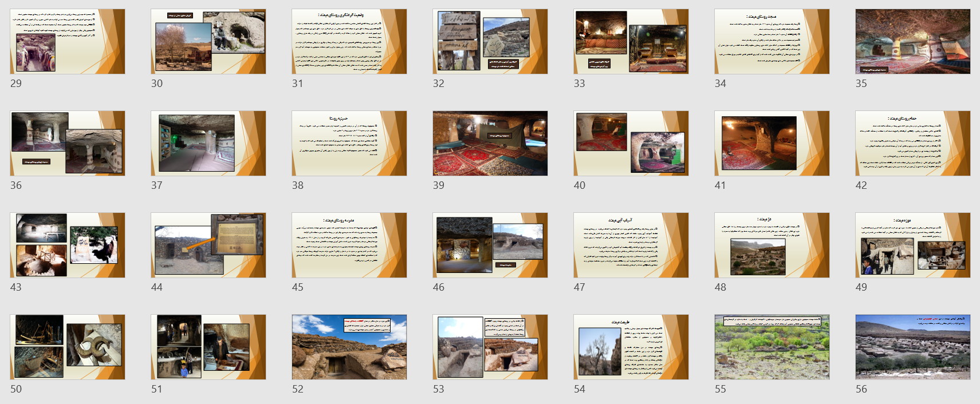Select slide 38 text thumbnail
The height and width of the screenshot is (404, 980).
tap(349, 143)
